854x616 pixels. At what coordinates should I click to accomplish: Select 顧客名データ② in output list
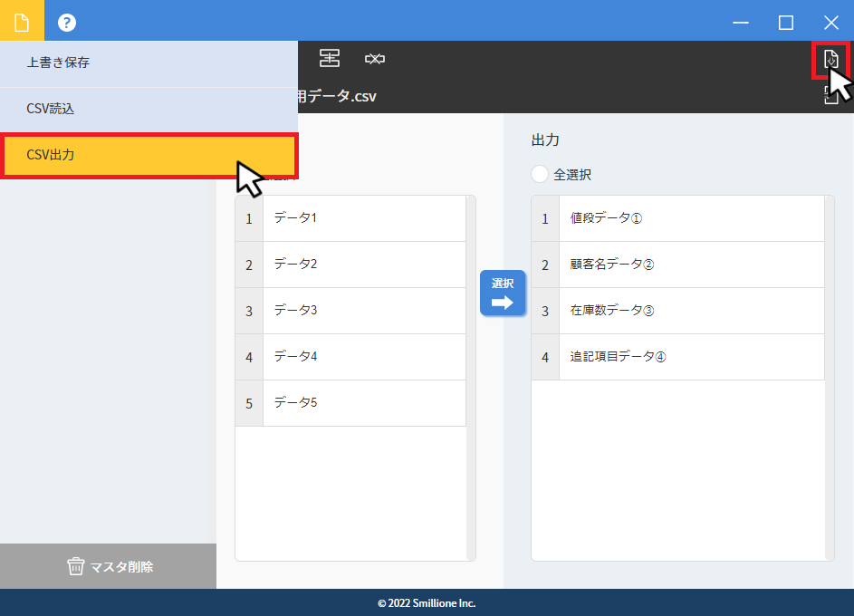click(x=688, y=265)
